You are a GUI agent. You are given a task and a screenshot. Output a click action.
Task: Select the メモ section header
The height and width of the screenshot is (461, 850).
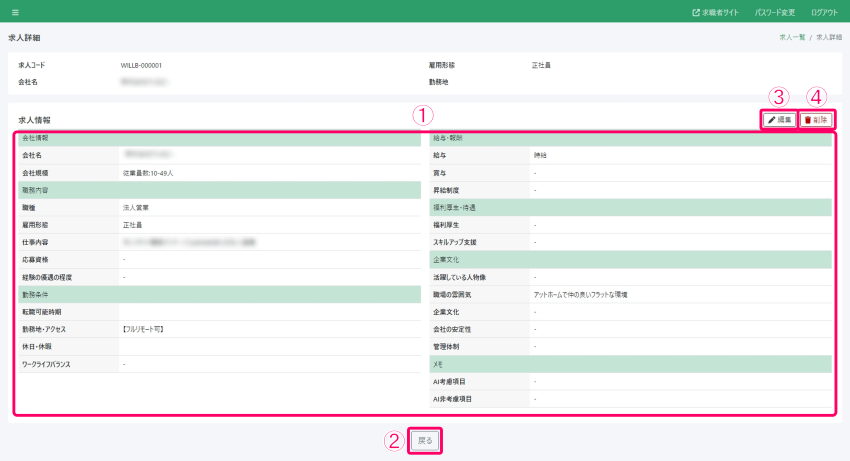point(438,364)
